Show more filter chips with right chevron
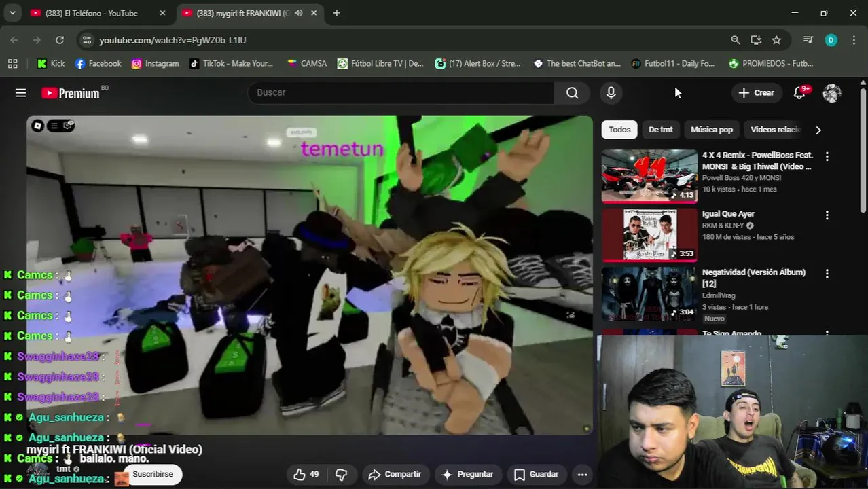Viewport: 868px width, 489px height. point(818,130)
